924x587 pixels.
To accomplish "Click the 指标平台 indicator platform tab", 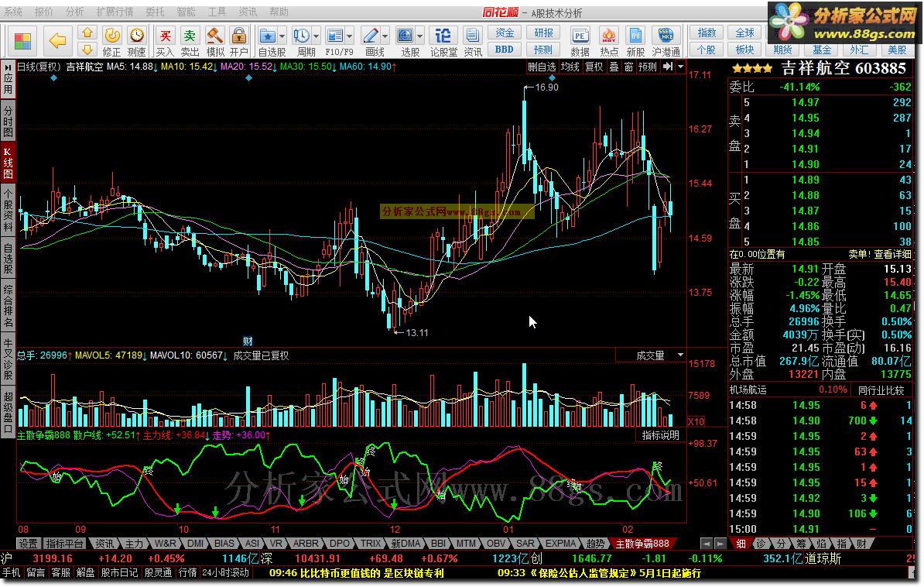I will point(64,544).
